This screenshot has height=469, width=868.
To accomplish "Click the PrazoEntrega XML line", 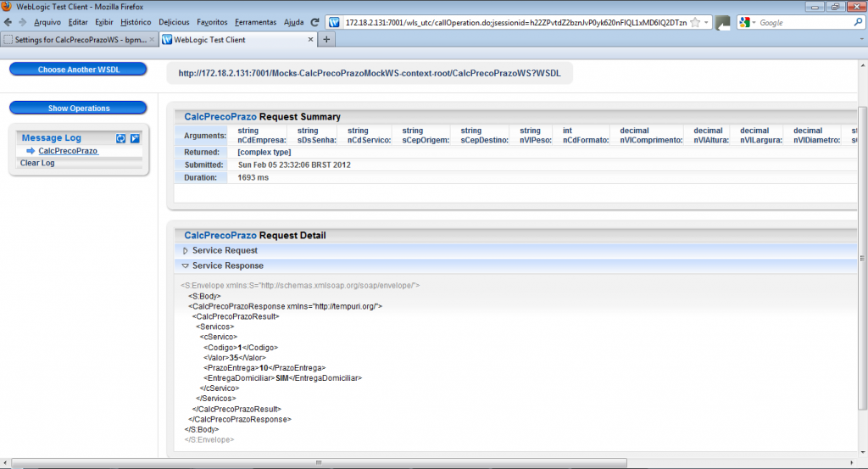I will (x=264, y=368).
